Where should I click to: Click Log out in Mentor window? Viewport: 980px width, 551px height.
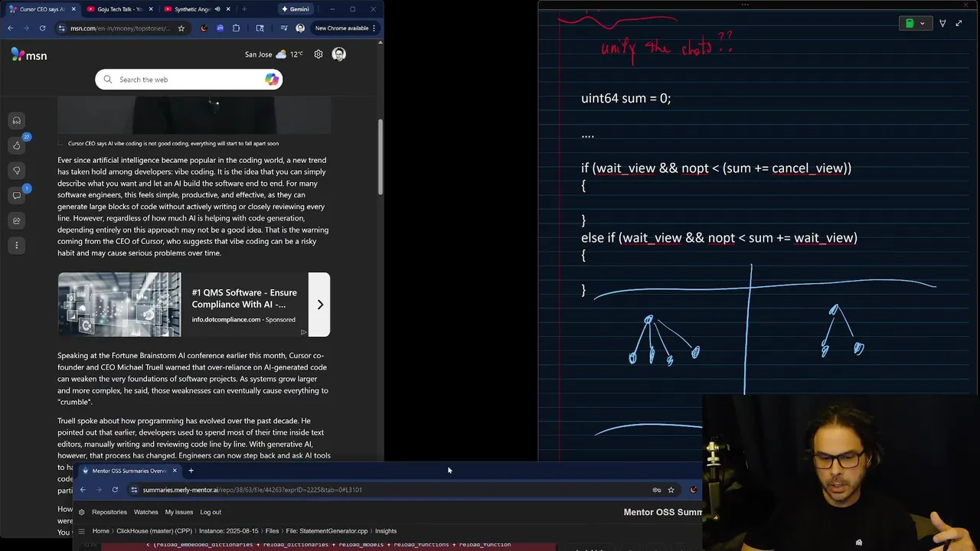(x=211, y=512)
